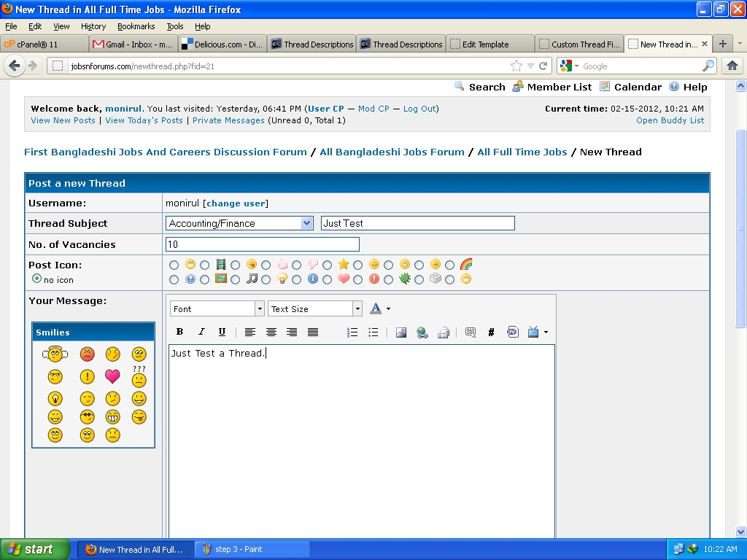The width and height of the screenshot is (747, 560).
Task: Apply italic formatting in editor toolbar
Action: (x=201, y=332)
